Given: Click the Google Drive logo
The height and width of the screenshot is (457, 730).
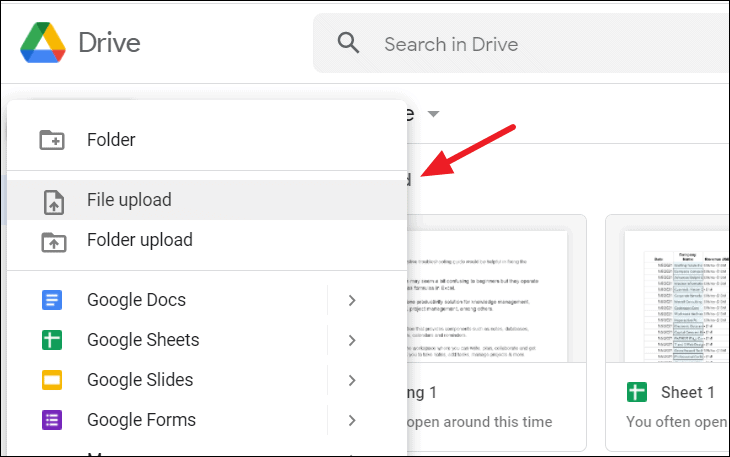Looking at the screenshot, I should click(x=43, y=42).
